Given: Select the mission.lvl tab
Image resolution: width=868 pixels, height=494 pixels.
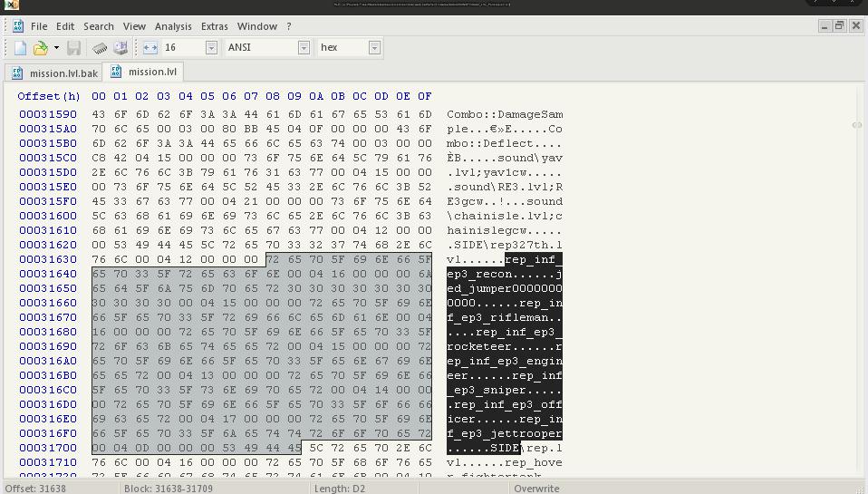Looking at the screenshot, I should 143,72.
